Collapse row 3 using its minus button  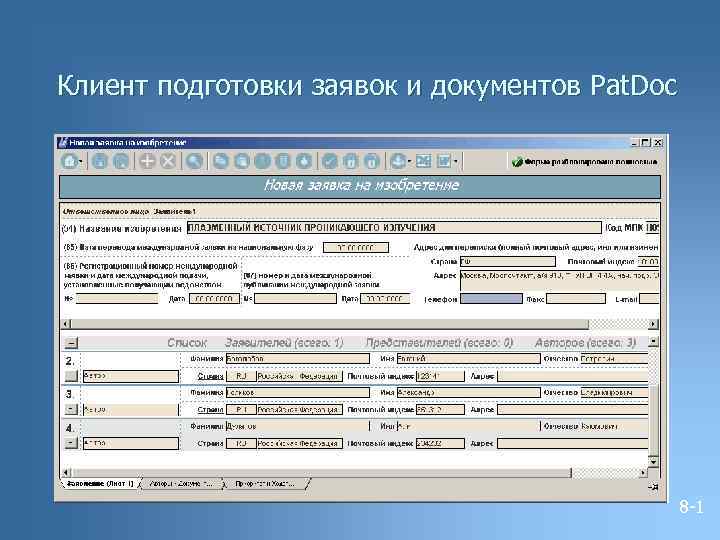[71, 410]
